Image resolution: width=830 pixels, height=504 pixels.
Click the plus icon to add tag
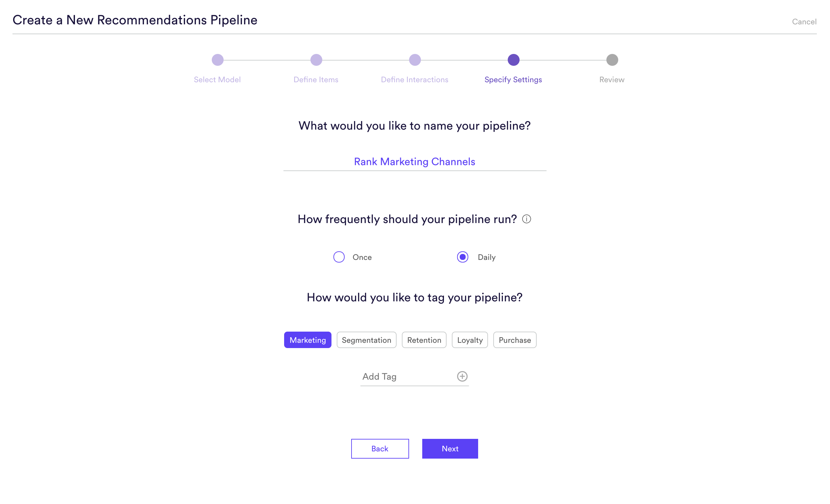coord(462,376)
